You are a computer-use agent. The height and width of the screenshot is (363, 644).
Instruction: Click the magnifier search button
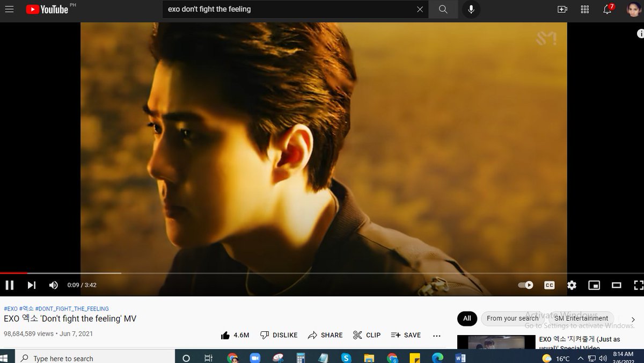(443, 9)
